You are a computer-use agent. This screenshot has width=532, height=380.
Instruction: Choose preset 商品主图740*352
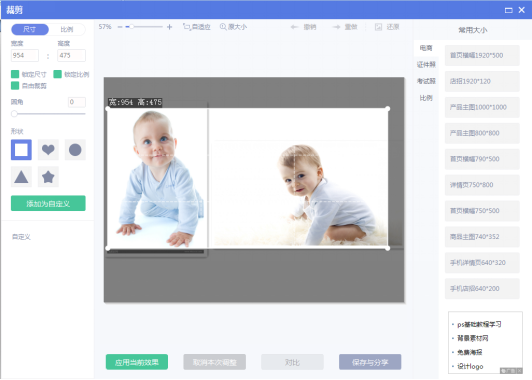482,237
